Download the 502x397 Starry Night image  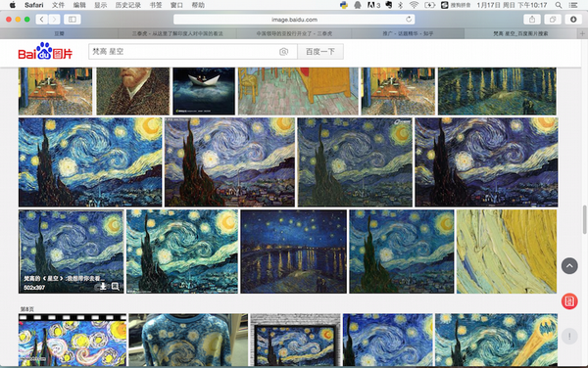pyautogui.click(x=103, y=287)
